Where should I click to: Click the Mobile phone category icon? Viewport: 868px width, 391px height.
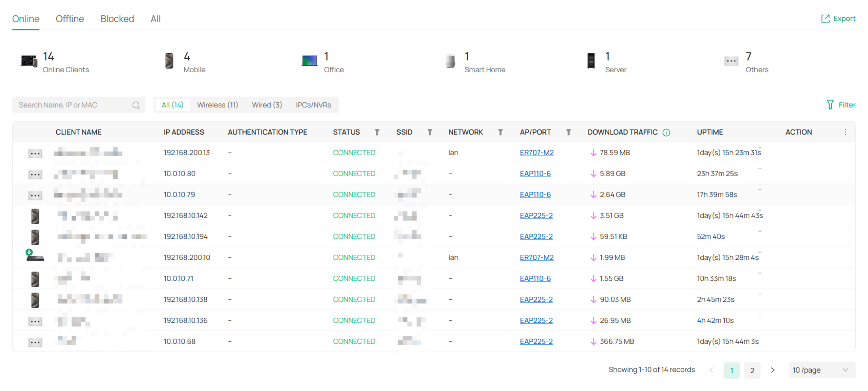[169, 61]
